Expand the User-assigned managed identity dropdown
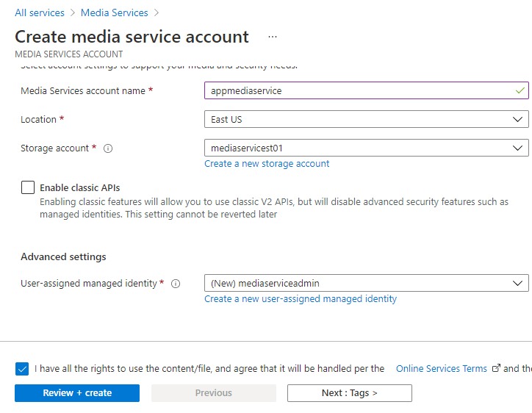The width and height of the screenshot is (532, 413). pos(366,283)
